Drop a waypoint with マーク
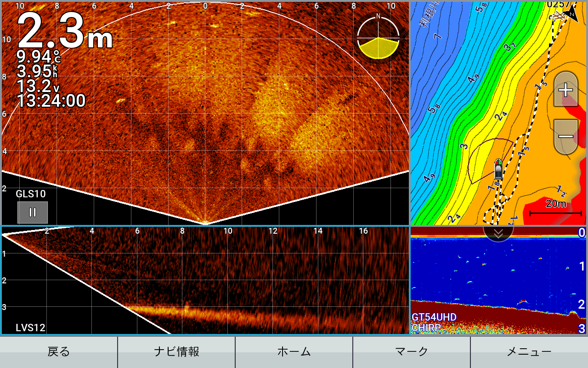 [x=412, y=352]
